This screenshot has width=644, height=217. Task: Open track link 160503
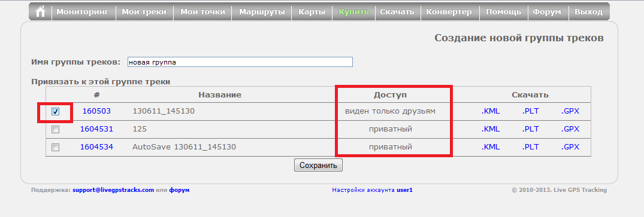[96, 111]
